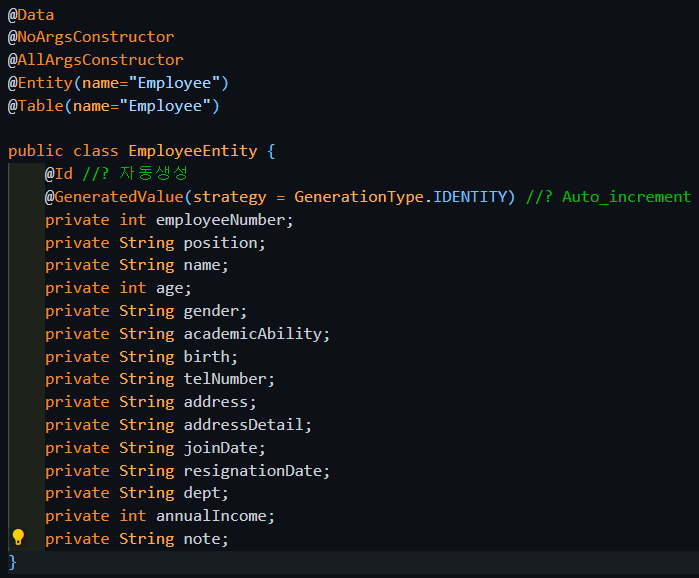This screenshot has width=699, height=578.
Task: Click the gender field name
Action: [x=211, y=311]
